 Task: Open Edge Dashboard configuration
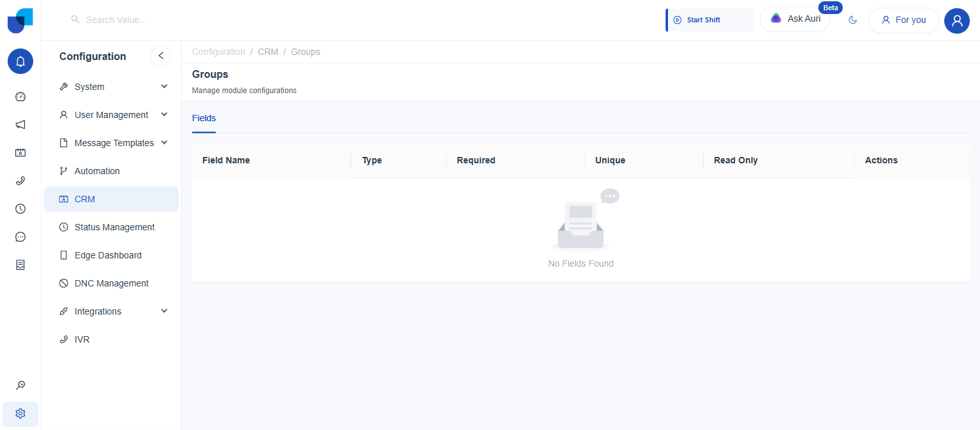111,255
